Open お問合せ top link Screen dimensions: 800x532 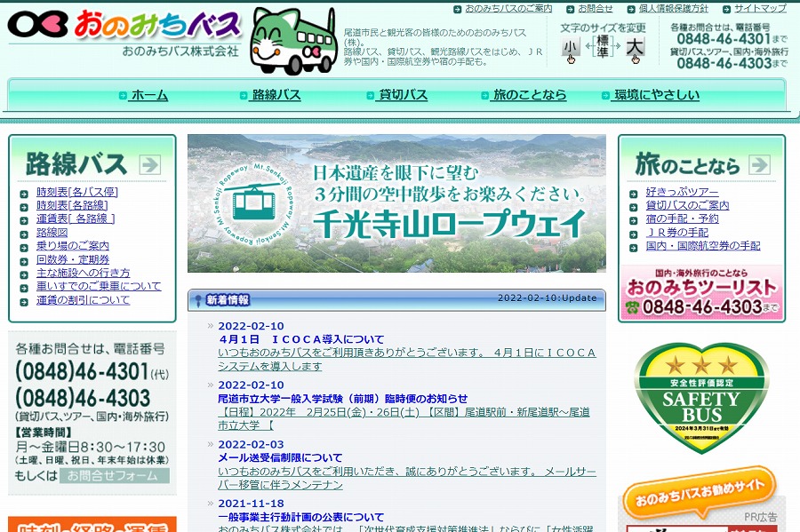(595, 9)
